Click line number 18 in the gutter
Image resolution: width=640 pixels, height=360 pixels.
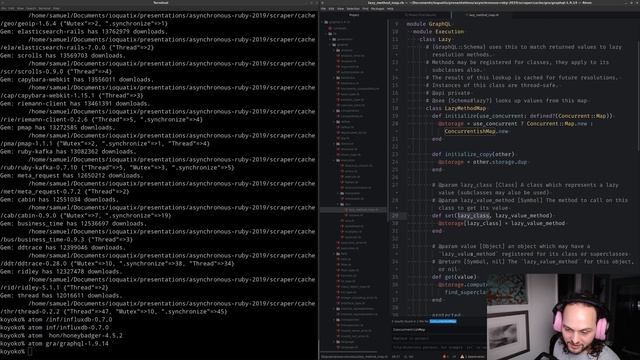point(395,108)
